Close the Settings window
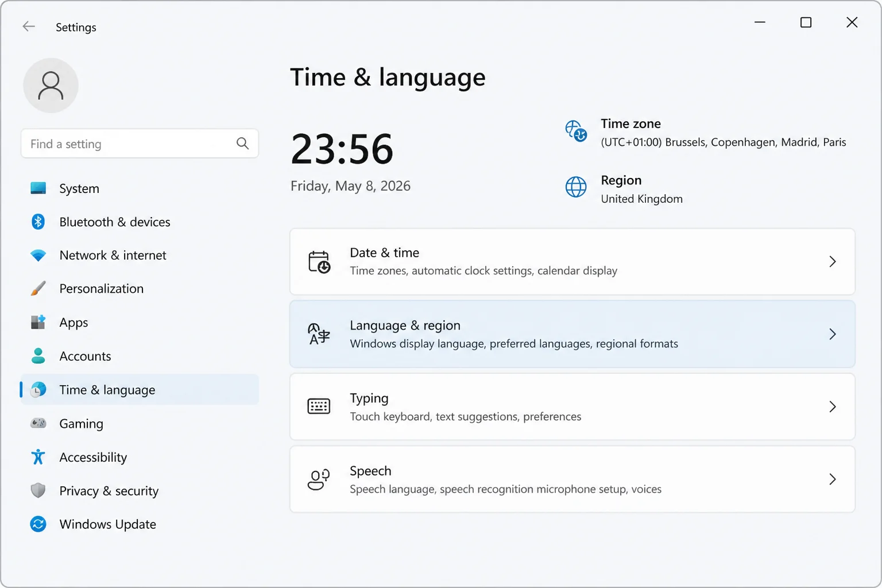The width and height of the screenshot is (882, 588). coord(852,22)
